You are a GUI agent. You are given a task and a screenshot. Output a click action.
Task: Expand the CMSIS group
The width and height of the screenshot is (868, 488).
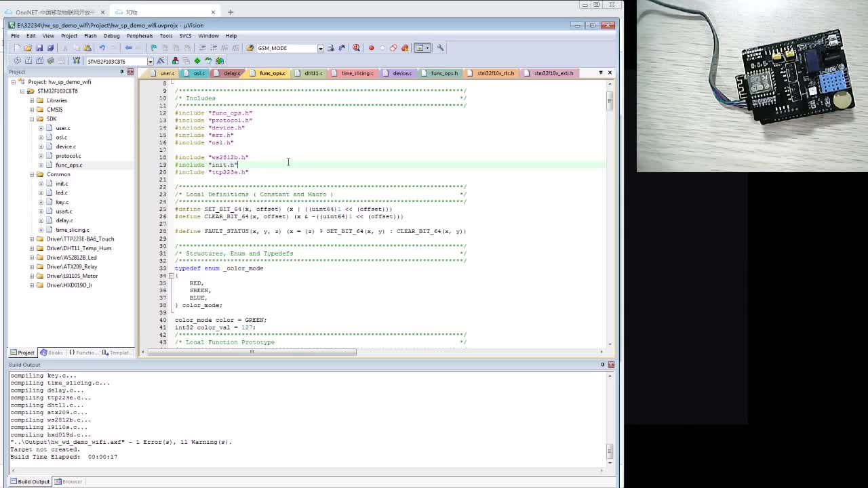[x=31, y=109]
